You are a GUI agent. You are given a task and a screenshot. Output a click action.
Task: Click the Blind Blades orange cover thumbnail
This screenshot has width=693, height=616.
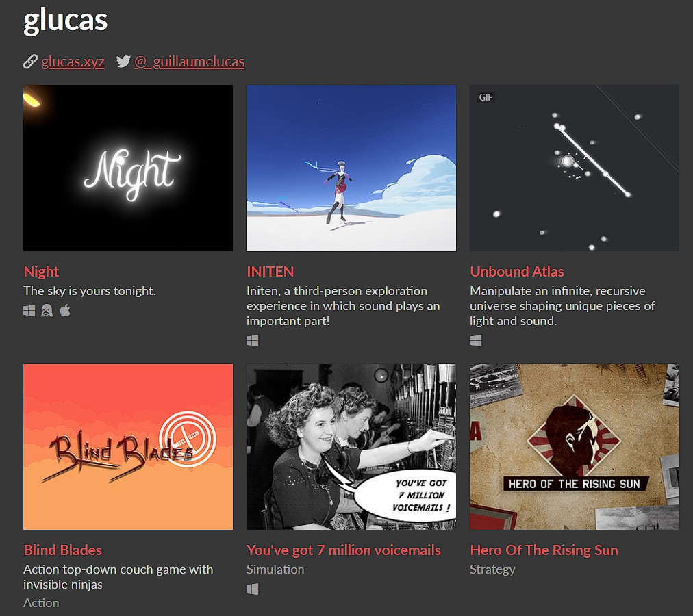point(128,447)
